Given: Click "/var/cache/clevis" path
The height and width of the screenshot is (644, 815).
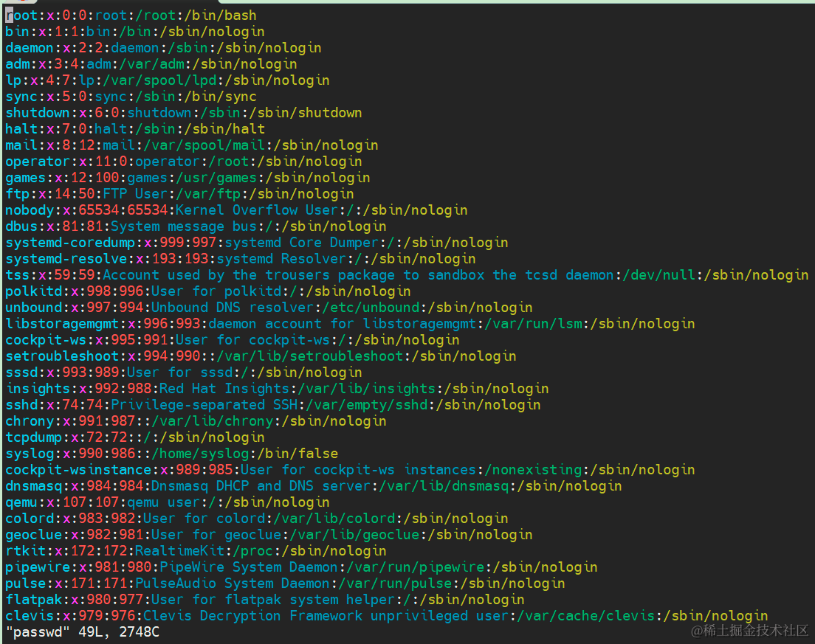Looking at the screenshot, I should click(586, 616).
